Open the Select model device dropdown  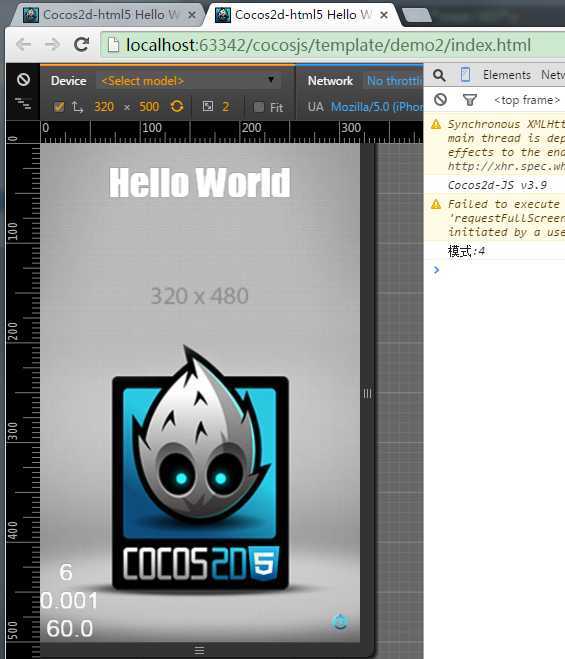(x=188, y=81)
